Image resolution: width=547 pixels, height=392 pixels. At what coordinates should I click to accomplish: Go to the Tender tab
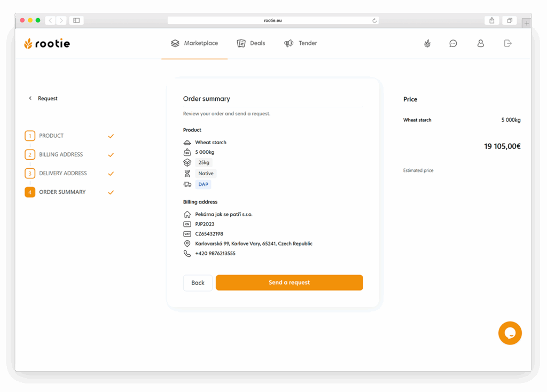(x=301, y=43)
